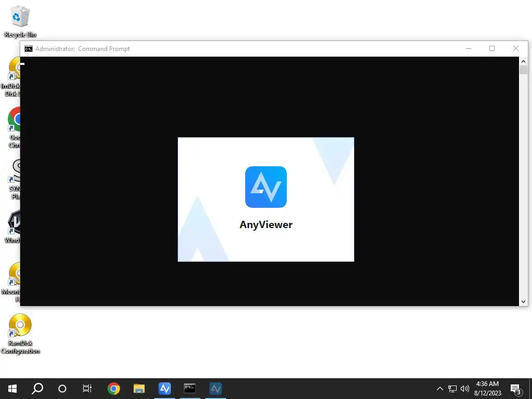This screenshot has width=532, height=399.
Task: Open the network status tray icon
Action: pos(453,389)
